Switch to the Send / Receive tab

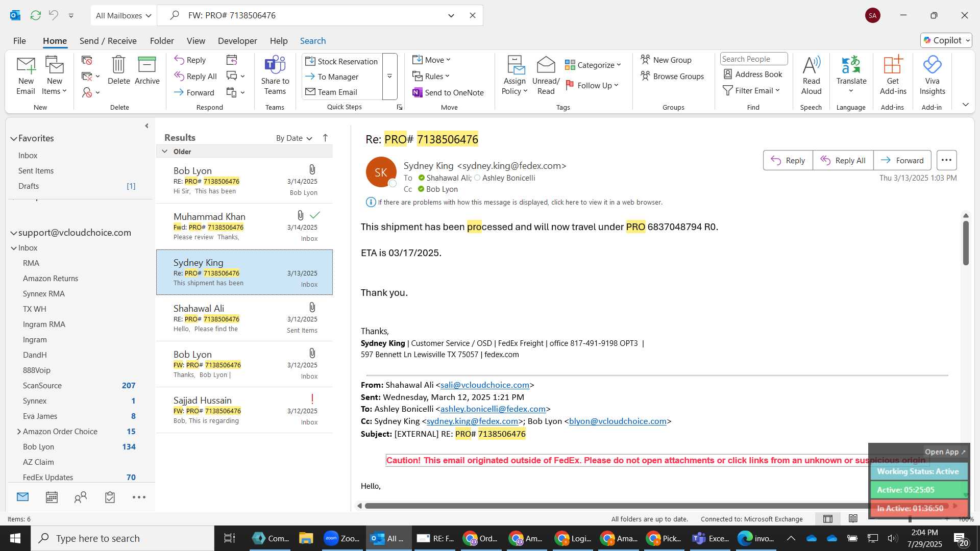coord(108,41)
